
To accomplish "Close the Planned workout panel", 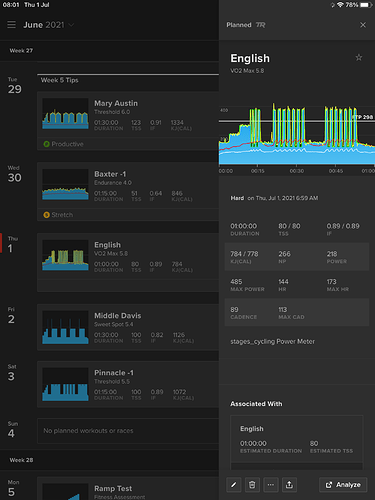I will tap(363, 25).
